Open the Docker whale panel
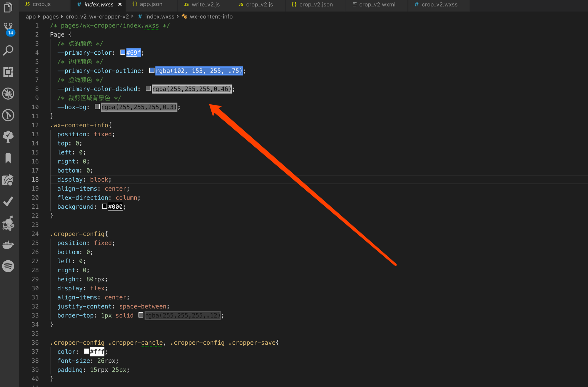588x387 pixels. pyautogui.click(x=8, y=244)
